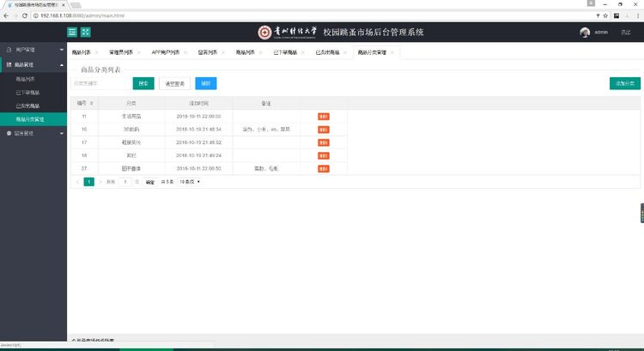Switch to the 留言列表 tab
The image size is (644, 351).
click(x=208, y=52)
